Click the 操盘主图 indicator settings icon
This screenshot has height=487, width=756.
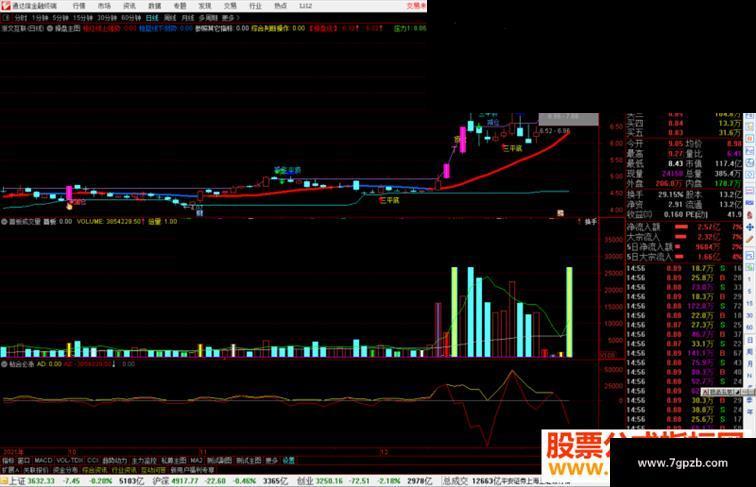tap(49, 28)
